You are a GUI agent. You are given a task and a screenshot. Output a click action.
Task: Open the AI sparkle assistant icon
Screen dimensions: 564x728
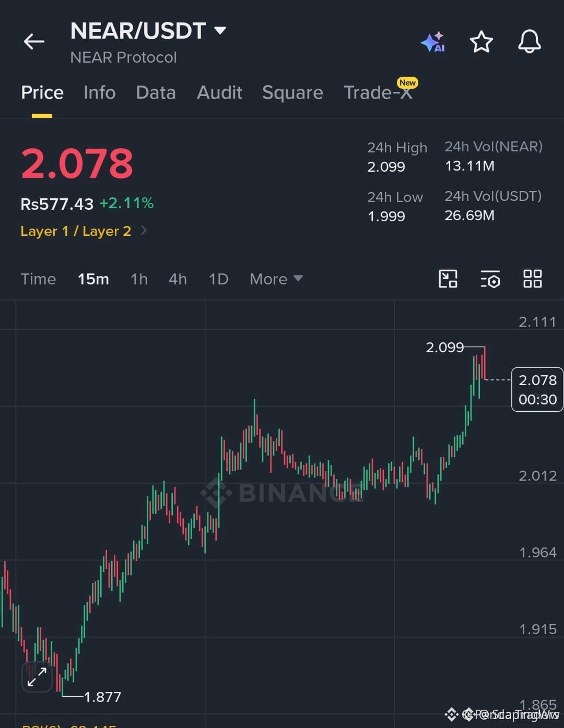pos(433,42)
